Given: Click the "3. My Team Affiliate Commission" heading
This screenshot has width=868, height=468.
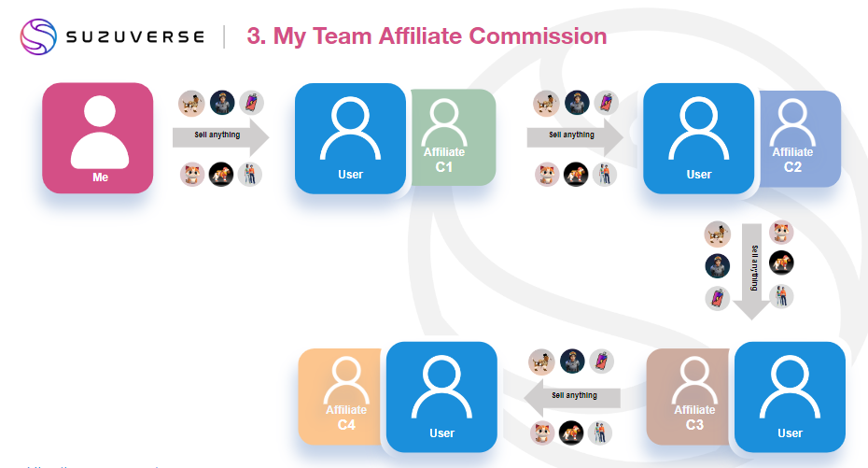Looking at the screenshot, I should pos(427,36).
